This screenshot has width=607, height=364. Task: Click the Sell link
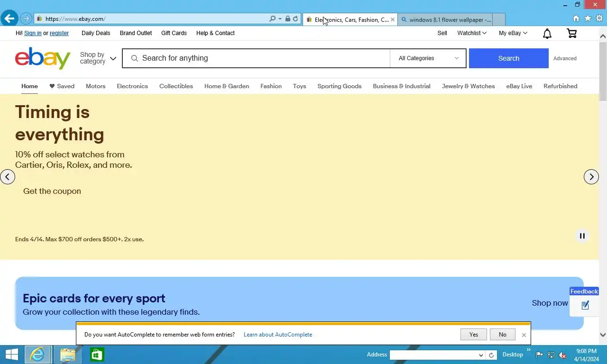(x=442, y=33)
